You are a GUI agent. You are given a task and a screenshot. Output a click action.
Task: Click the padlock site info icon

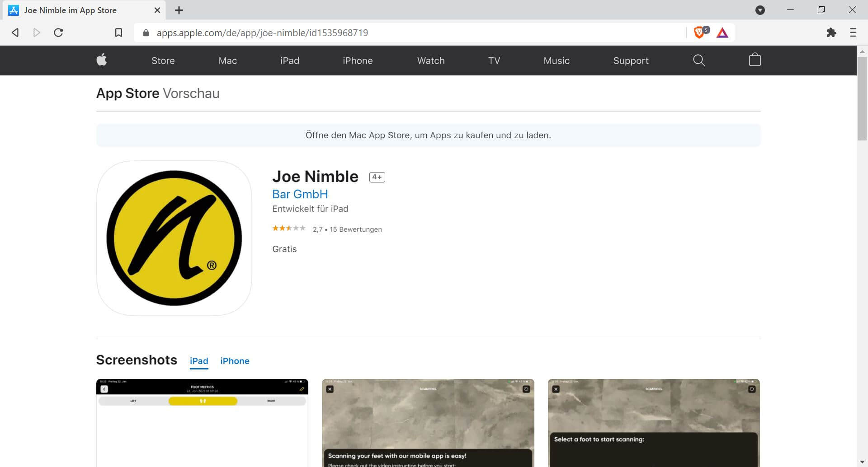(146, 33)
